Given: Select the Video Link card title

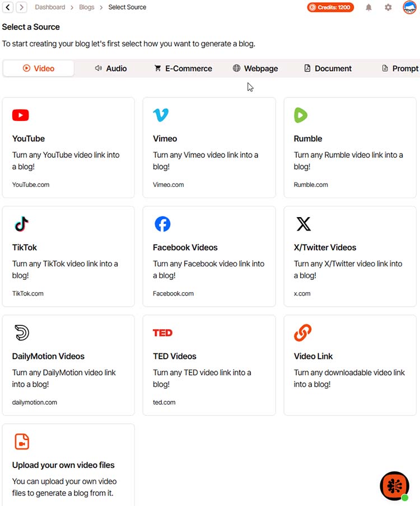Looking at the screenshot, I should [313, 356].
